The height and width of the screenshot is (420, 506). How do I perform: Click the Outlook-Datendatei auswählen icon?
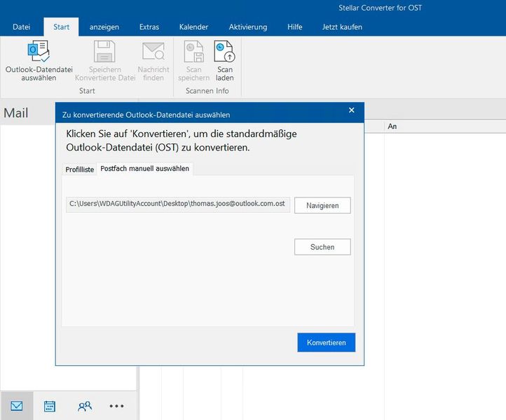click(39, 51)
